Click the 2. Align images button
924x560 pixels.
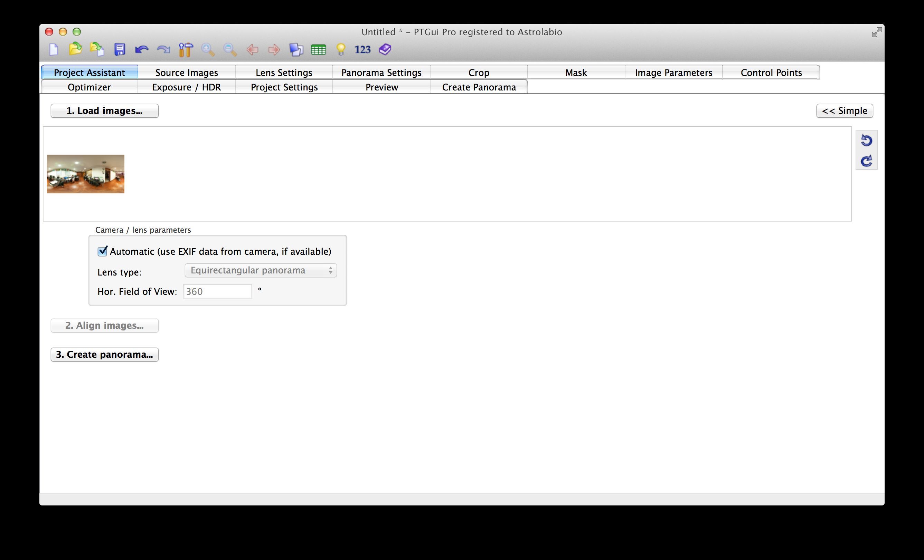pos(105,326)
